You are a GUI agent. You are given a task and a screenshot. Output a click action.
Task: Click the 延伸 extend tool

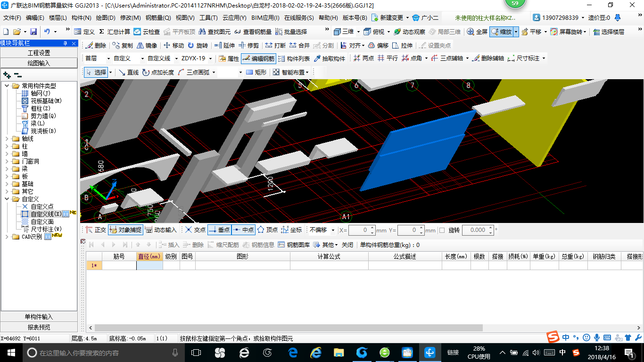pyautogui.click(x=224, y=45)
